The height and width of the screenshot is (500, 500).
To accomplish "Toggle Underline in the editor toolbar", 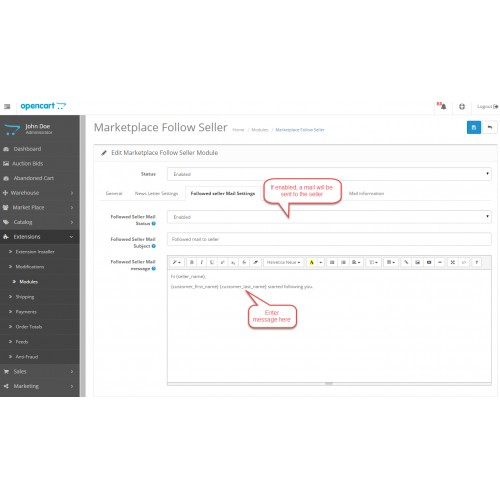I will click(212, 263).
